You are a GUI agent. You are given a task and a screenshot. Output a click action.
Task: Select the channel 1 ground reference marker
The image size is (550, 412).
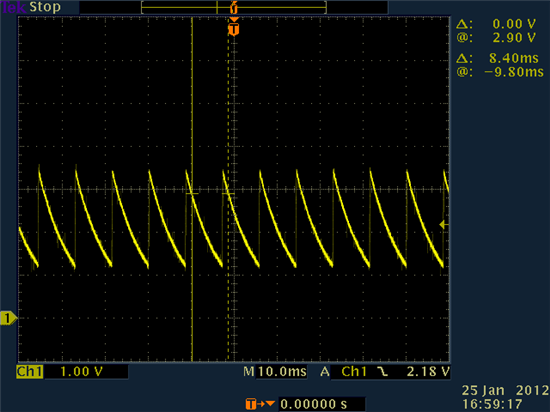[8, 318]
